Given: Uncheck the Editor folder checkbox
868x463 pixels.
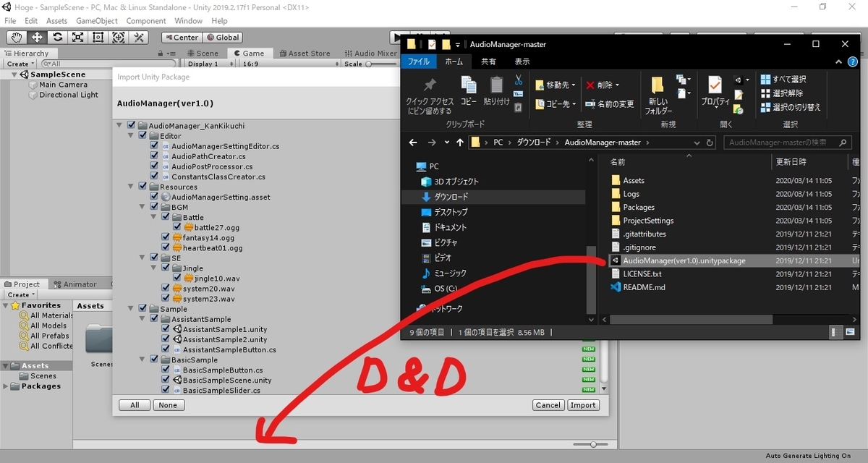Looking at the screenshot, I should coord(142,136).
